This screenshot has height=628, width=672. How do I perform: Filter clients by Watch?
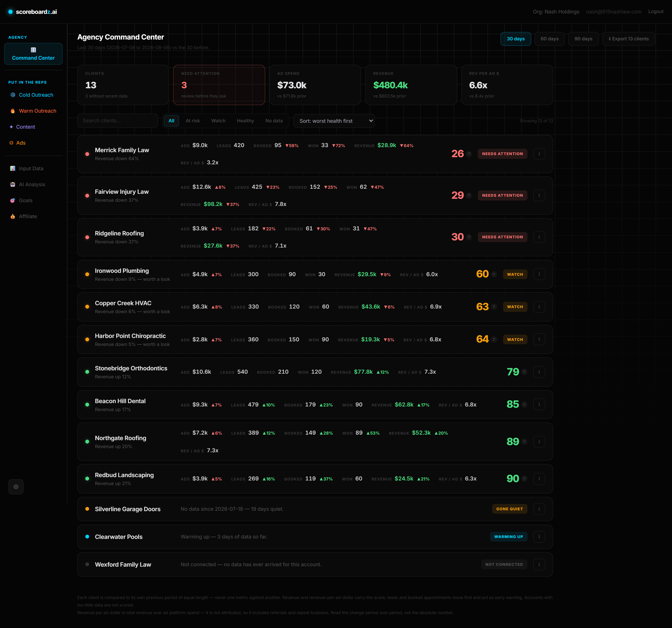tap(218, 121)
